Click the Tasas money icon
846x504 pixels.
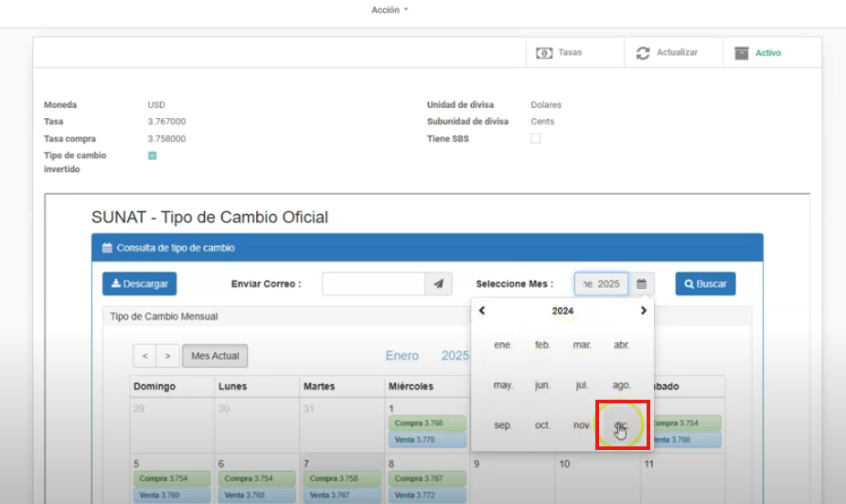click(x=544, y=53)
